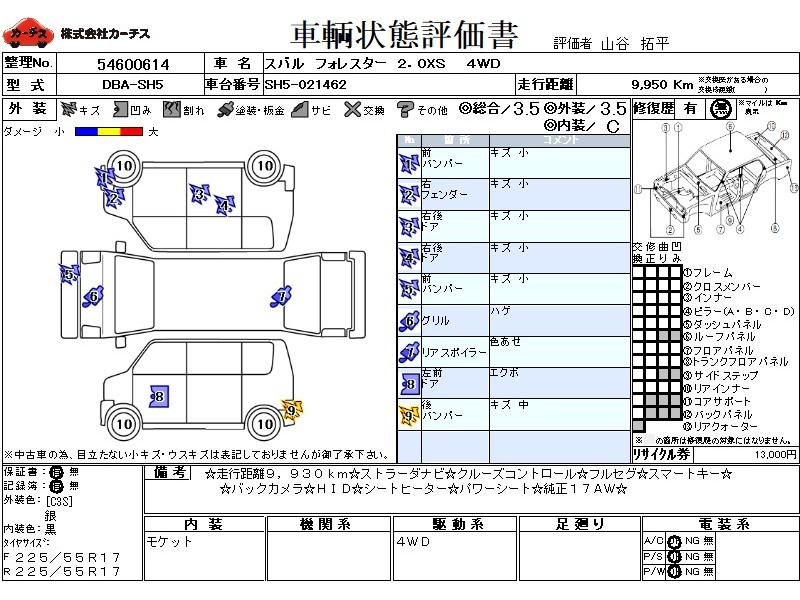Screen dimensions: 800x600
Task: Click the evaluator name 山谷 拓平
Action: tap(635, 44)
